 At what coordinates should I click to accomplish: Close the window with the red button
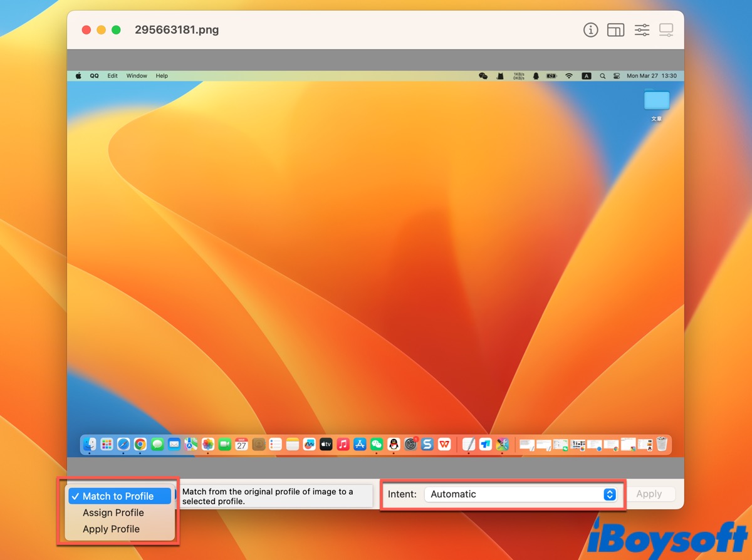coord(86,30)
